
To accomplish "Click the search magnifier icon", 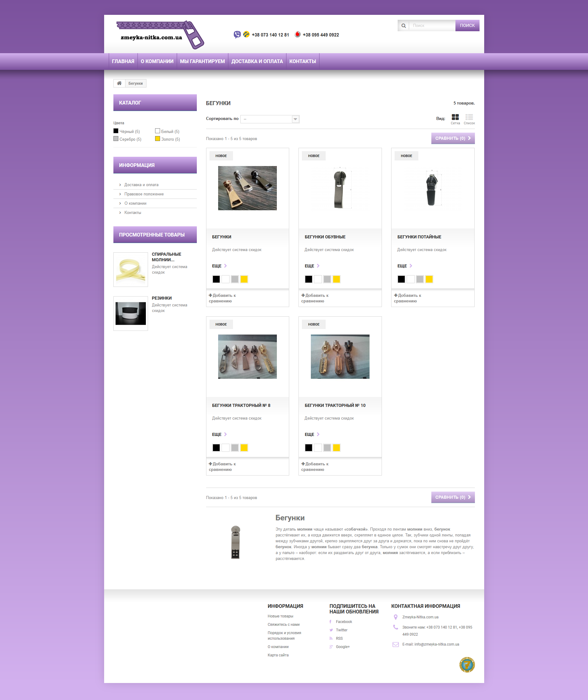I will [x=403, y=26].
